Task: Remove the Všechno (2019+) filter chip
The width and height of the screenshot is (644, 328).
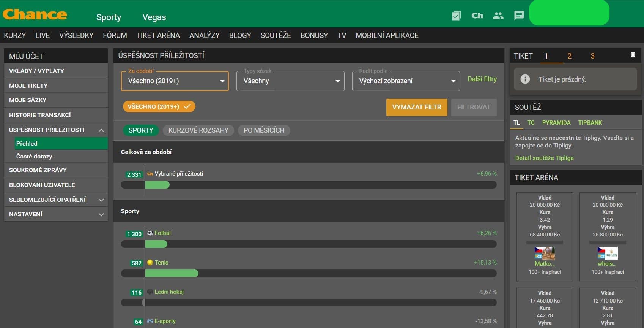Action: 159,106
